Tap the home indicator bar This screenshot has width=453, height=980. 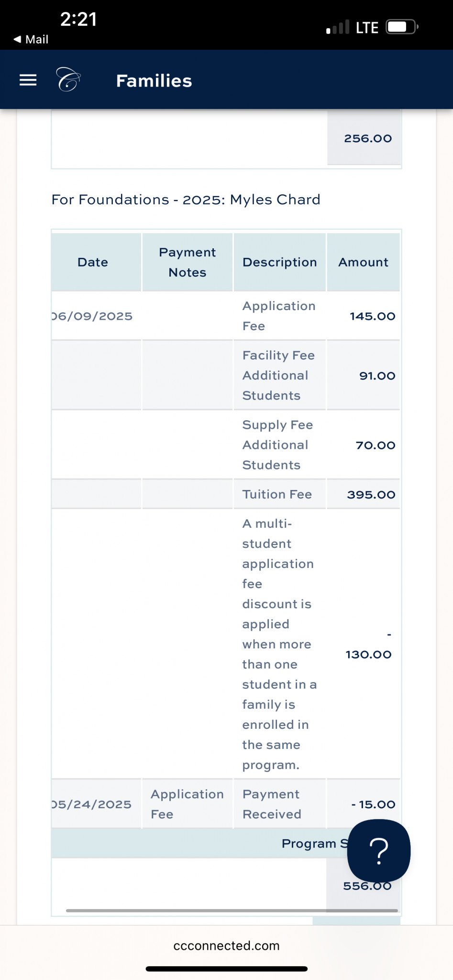point(226,969)
